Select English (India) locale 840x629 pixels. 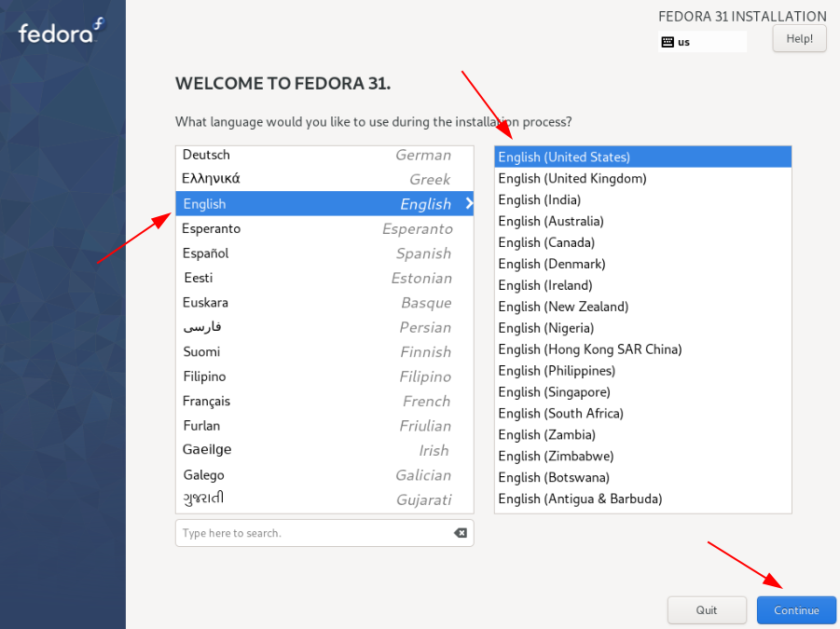(x=539, y=199)
